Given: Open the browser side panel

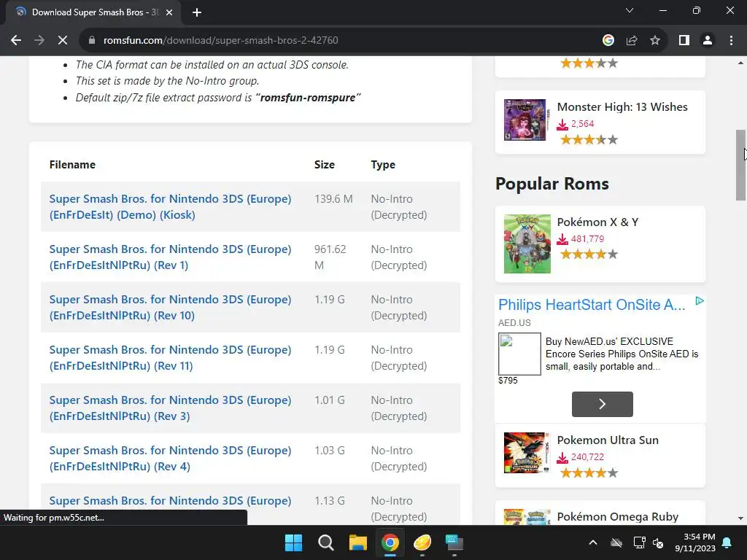Looking at the screenshot, I should 684,41.
